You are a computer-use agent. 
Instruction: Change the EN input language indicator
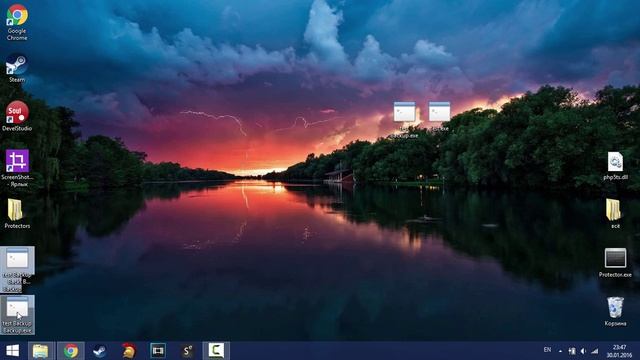[x=547, y=350]
